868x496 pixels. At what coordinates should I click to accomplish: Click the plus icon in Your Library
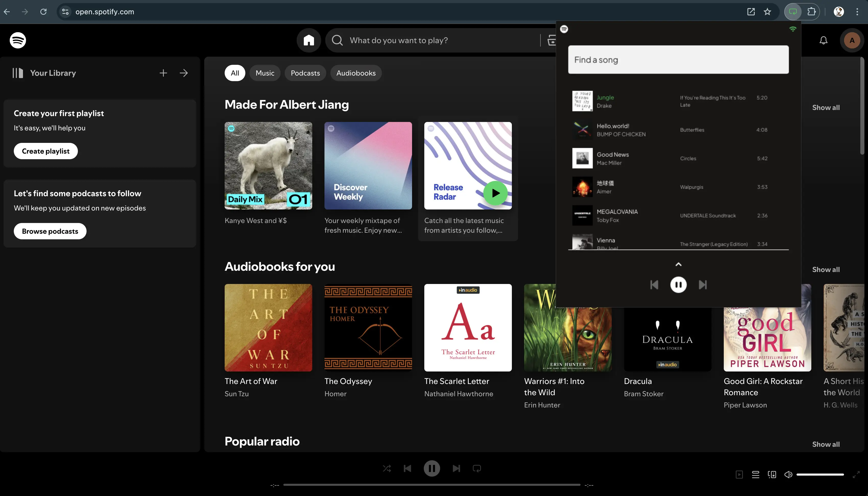click(163, 73)
